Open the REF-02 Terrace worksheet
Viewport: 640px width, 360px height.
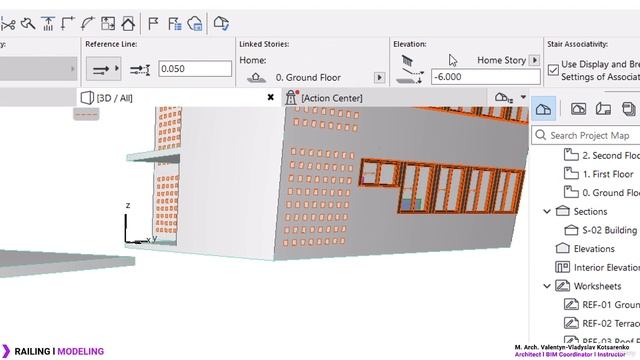(x=601, y=323)
